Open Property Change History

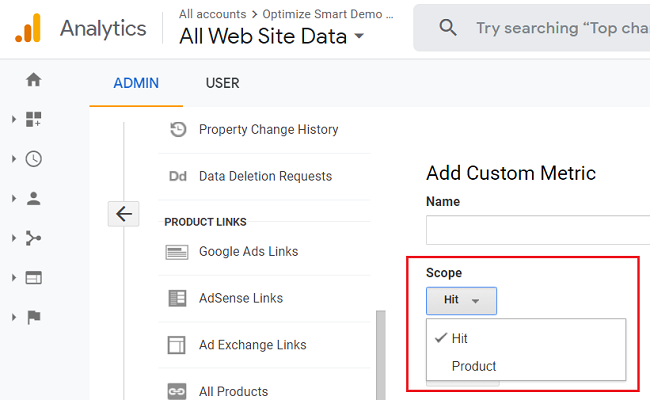[x=268, y=129]
